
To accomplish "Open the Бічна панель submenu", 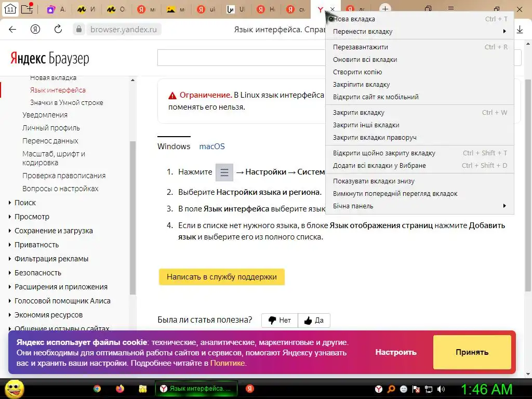I will (420, 206).
